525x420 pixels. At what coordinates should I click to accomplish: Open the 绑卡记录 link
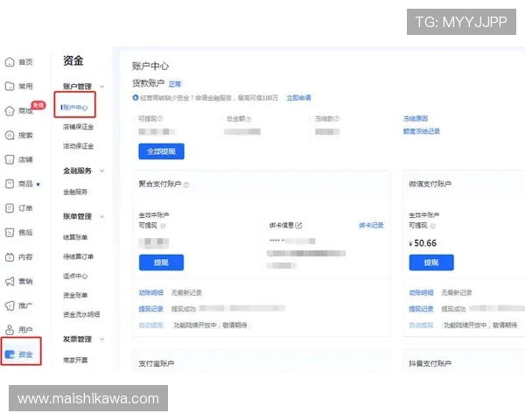click(x=371, y=226)
